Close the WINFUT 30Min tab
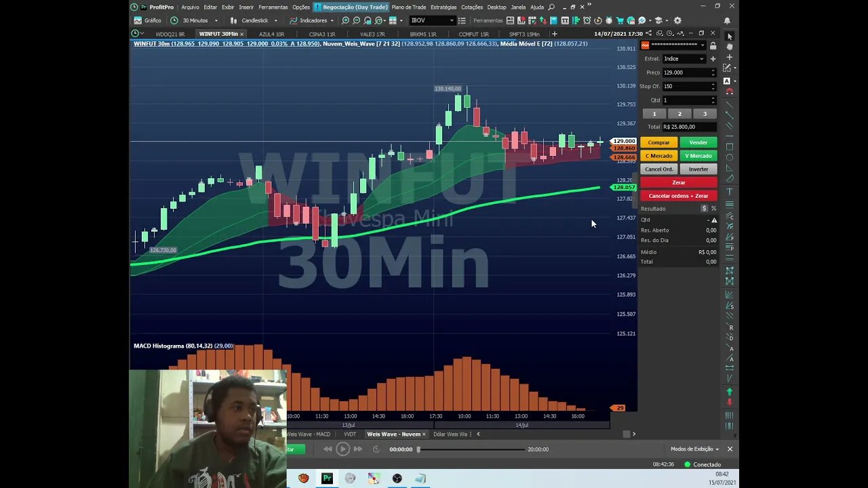The height and width of the screenshot is (488, 868). point(242,34)
